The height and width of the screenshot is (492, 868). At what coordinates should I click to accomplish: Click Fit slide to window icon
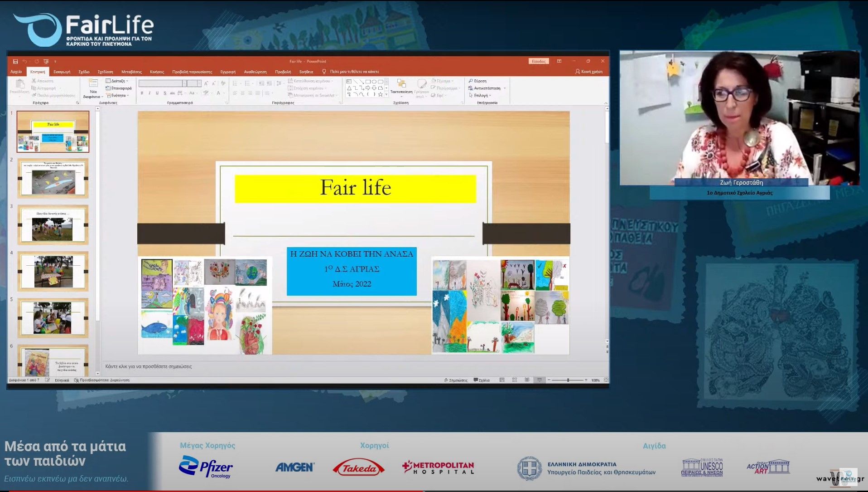pos(606,380)
